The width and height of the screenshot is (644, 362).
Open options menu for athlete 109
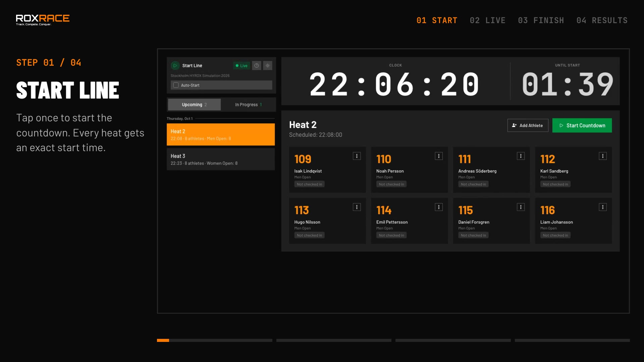click(357, 156)
